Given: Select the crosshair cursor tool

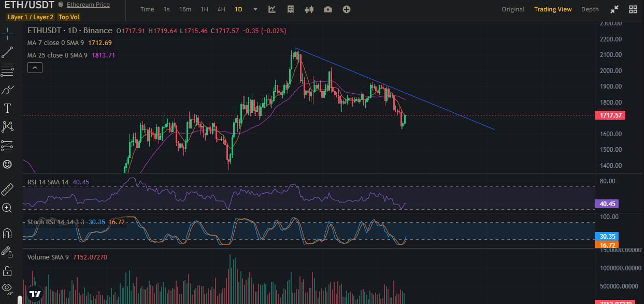Looking at the screenshot, I should (7, 34).
